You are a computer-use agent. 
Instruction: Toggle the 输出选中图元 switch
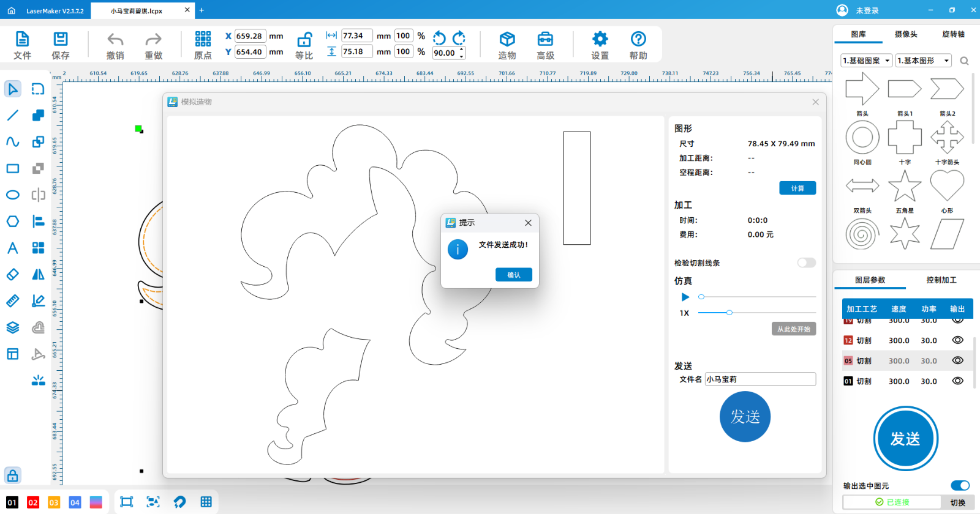pos(960,485)
